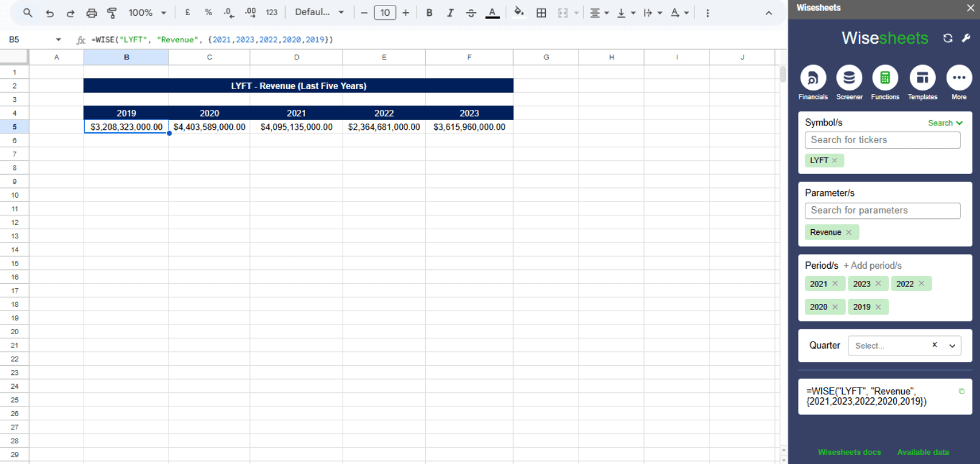Format as currency with pound icon
The width and height of the screenshot is (980, 464).
pos(188,12)
